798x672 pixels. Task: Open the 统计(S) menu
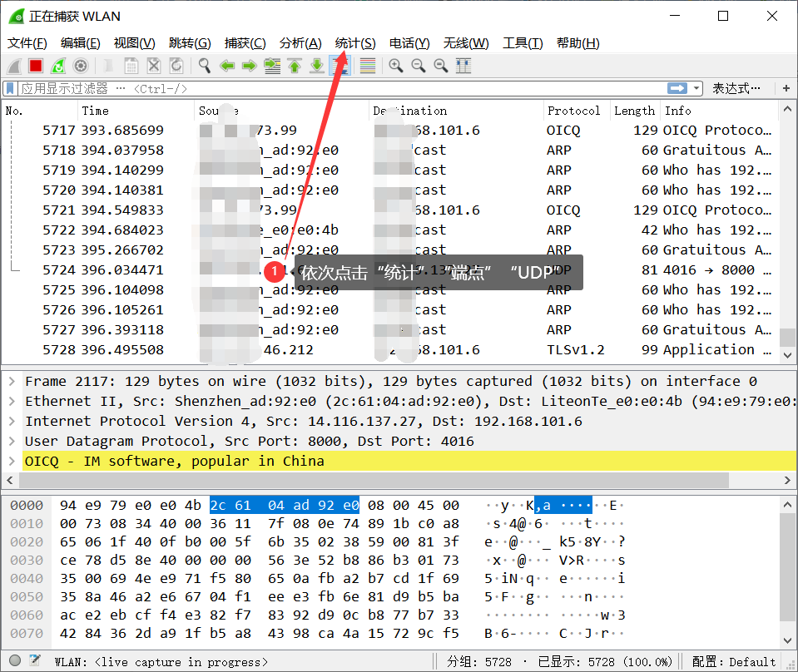[354, 43]
